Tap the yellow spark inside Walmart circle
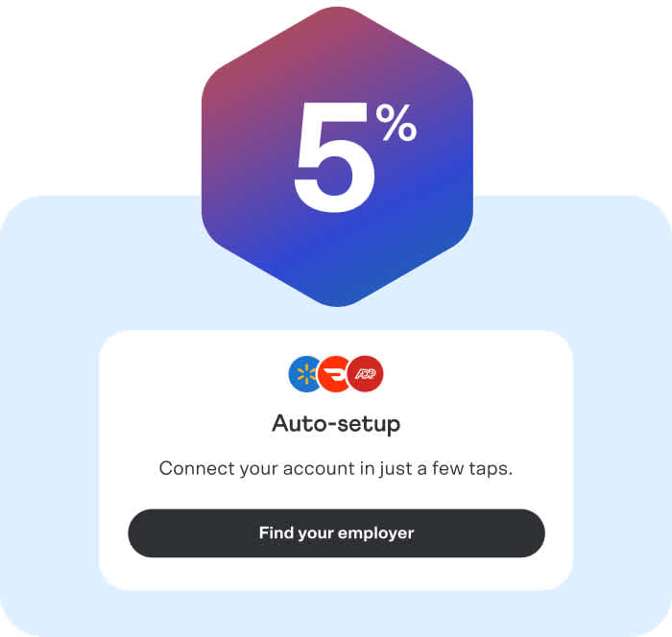Image resolution: width=672 pixels, height=637 pixels. [x=306, y=374]
